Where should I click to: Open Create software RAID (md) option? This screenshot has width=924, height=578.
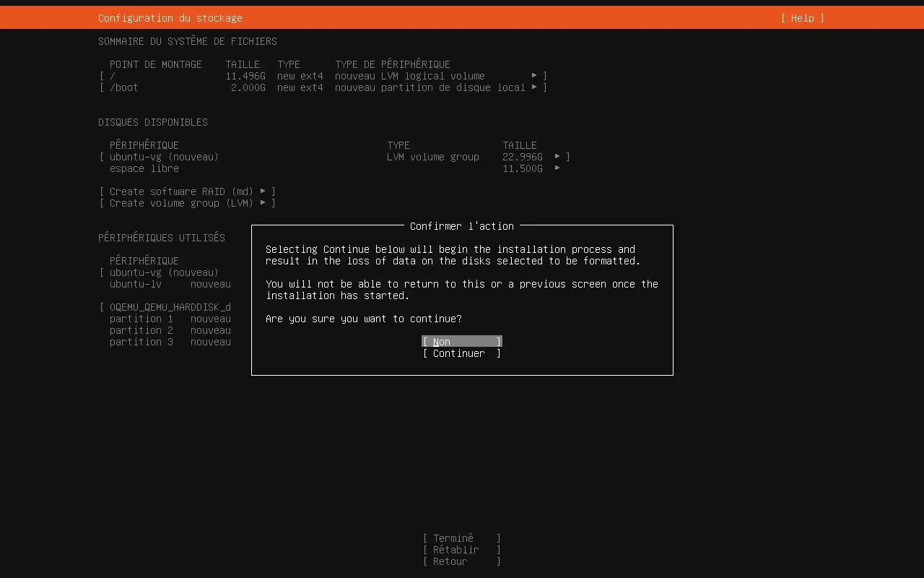pos(188,191)
